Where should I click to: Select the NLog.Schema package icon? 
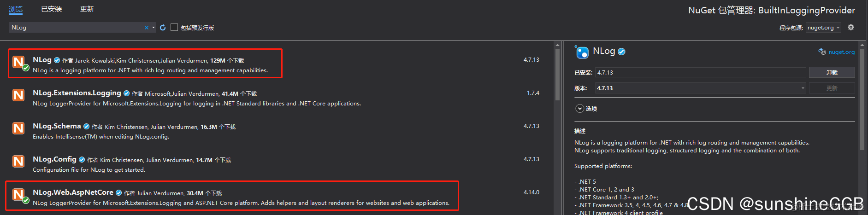coord(18,128)
